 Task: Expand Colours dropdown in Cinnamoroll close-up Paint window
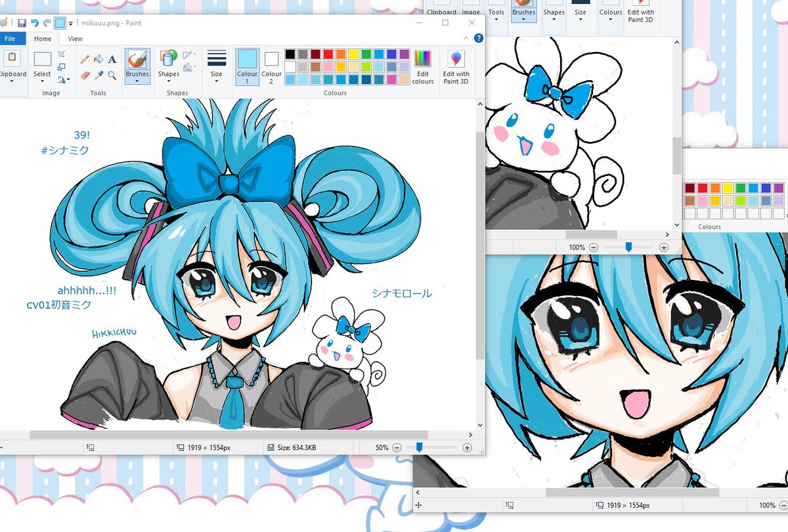611,20
